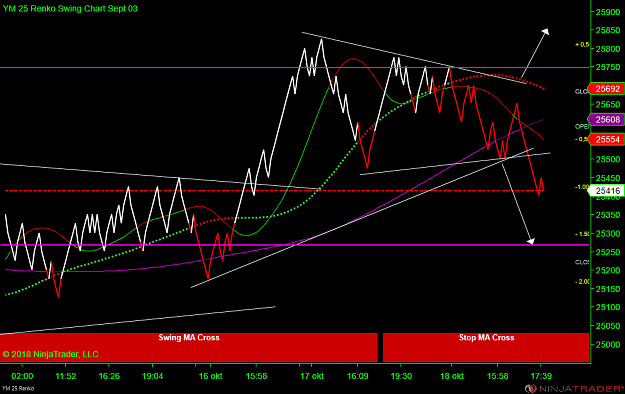Click the green 'OPEN' label near price scale
This screenshot has height=394, width=625.
tap(582, 126)
